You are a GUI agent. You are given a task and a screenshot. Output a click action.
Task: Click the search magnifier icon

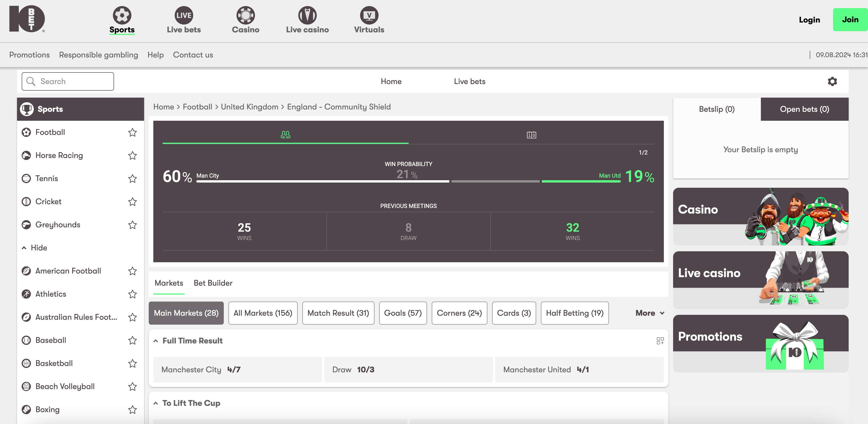click(x=31, y=81)
